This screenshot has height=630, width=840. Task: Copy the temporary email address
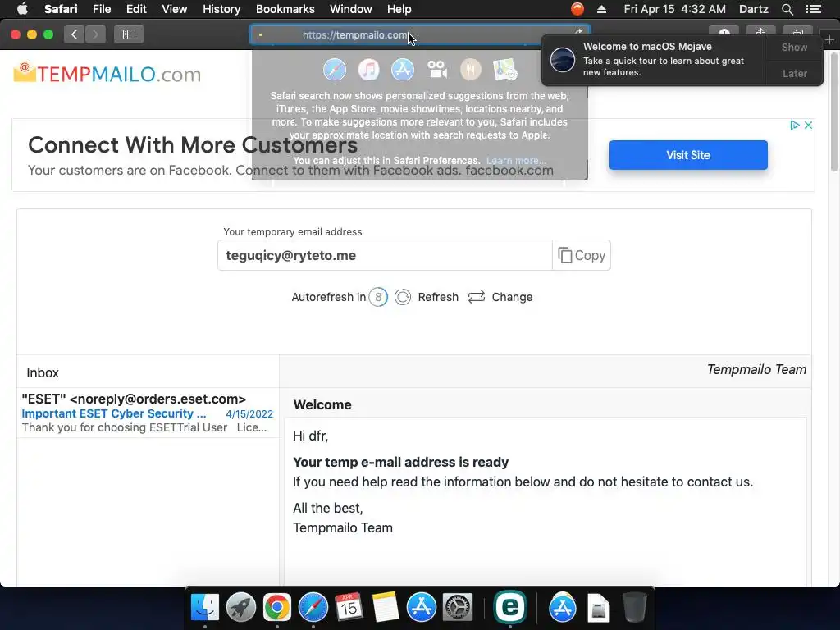coord(582,255)
